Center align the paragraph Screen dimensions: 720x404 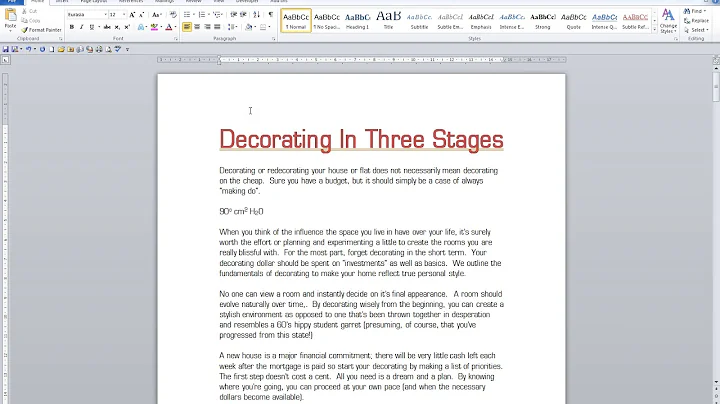[197, 27]
